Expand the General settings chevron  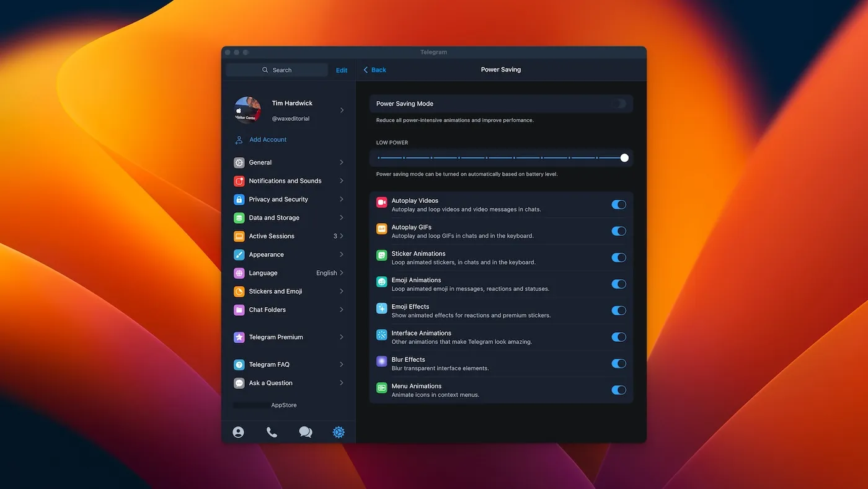tap(342, 163)
